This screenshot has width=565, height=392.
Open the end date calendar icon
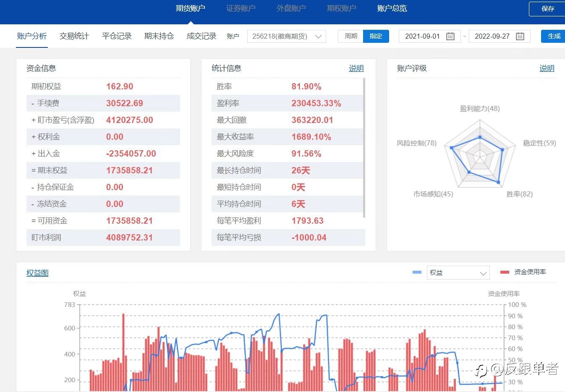[x=520, y=37]
